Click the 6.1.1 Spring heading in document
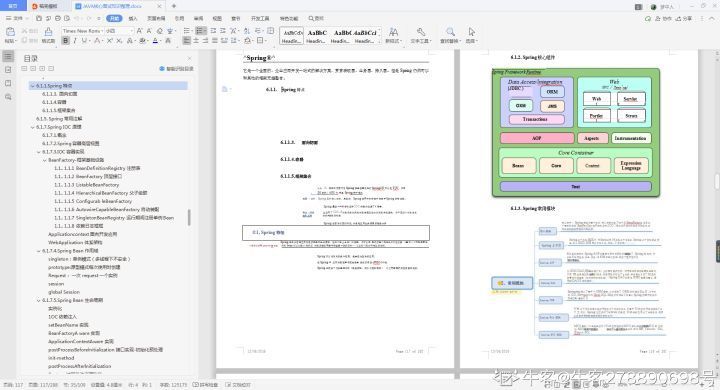The height and width of the screenshot is (390, 720). point(285,90)
